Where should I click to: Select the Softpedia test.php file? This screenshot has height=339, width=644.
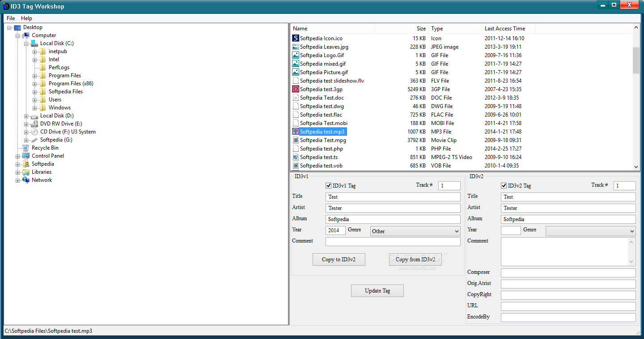[321, 149]
